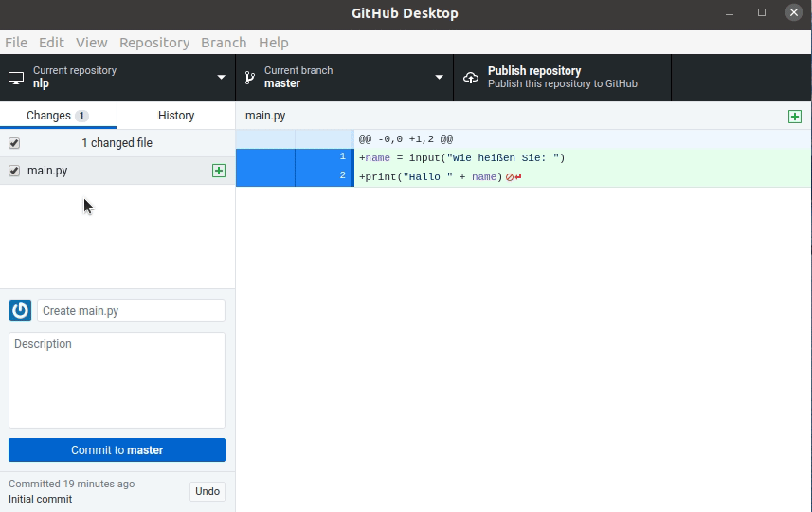Viewport: 812px width, 512px height.
Task: Open the Edit menu
Action: coord(51,43)
